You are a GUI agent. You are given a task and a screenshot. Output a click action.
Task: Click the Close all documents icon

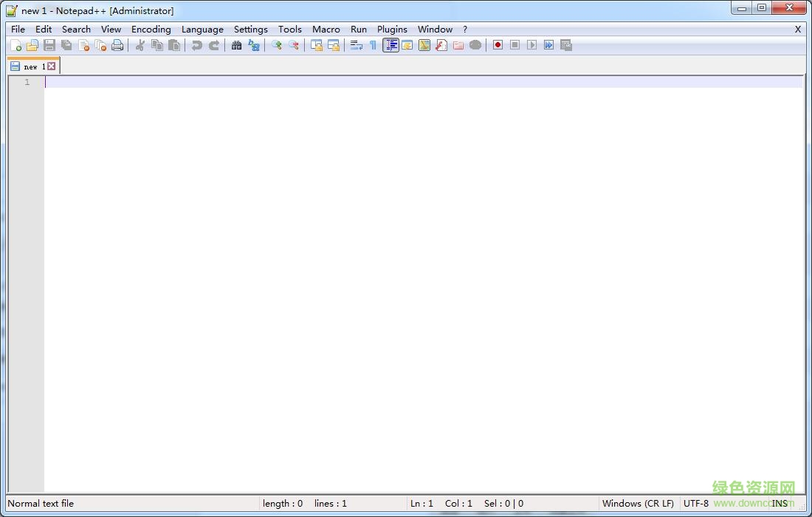(x=100, y=45)
